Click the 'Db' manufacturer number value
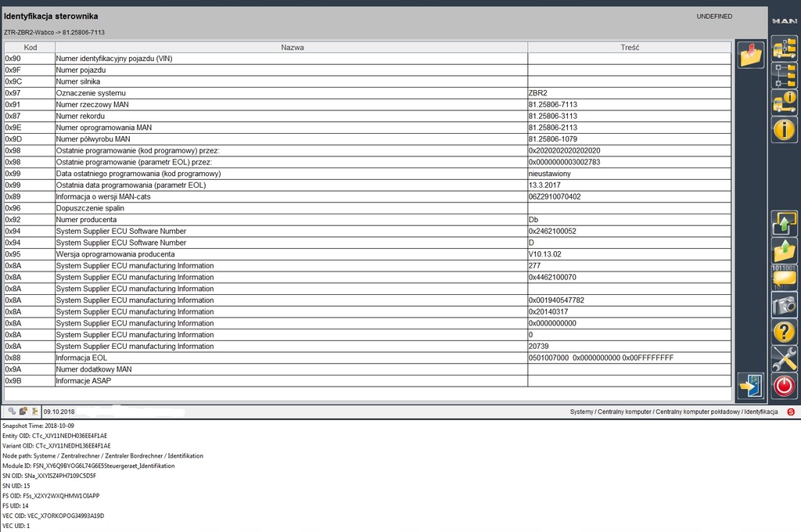 coord(533,220)
